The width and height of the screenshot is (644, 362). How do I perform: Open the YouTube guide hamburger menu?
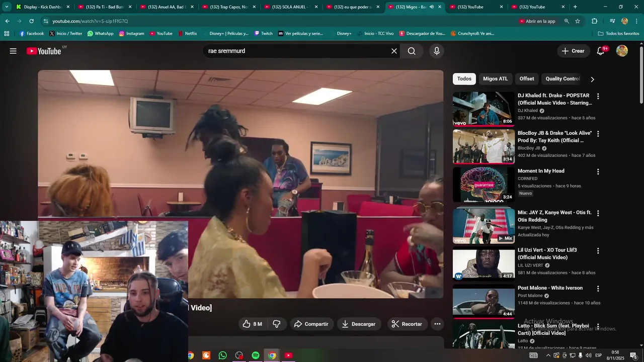coord(13,51)
